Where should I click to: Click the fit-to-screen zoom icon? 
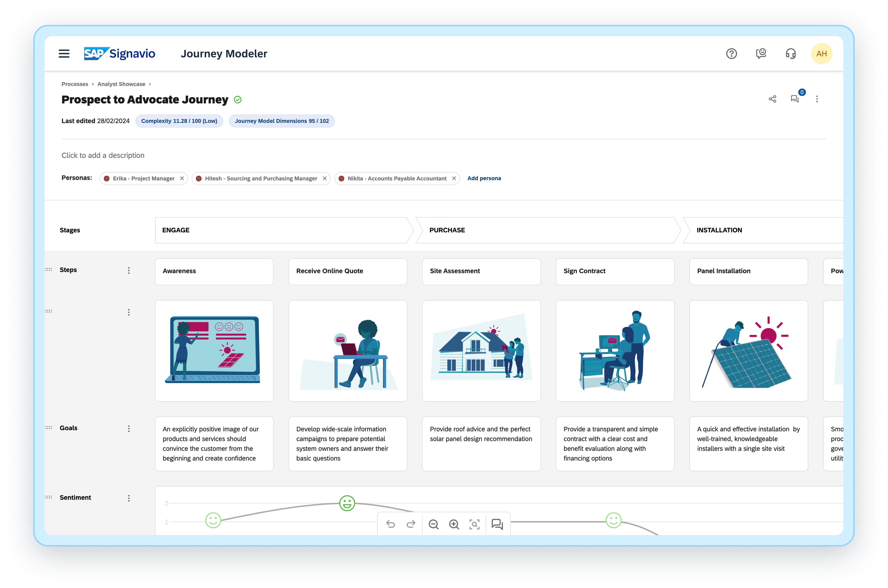(x=474, y=525)
